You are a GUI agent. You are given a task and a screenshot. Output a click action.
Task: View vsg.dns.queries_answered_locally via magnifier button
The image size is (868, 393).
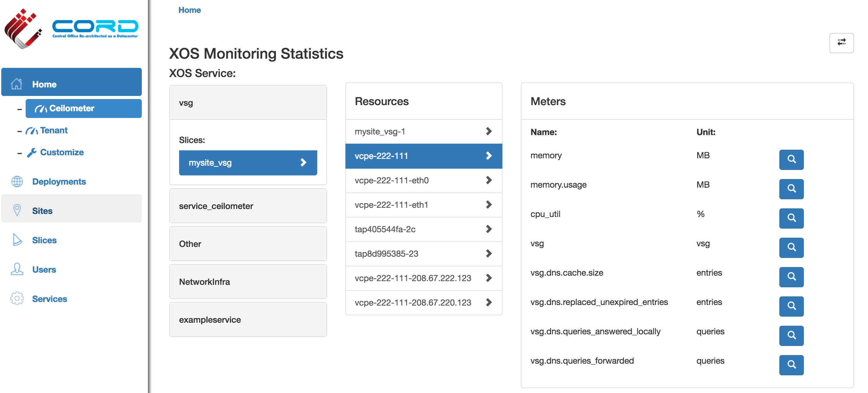point(791,335)
